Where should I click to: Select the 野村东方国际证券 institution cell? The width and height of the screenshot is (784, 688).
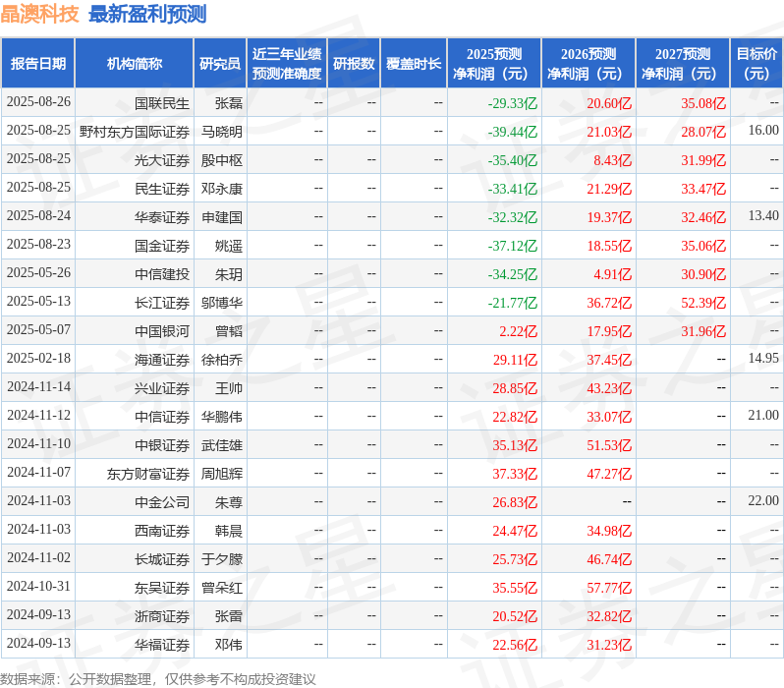coord(135,132)
